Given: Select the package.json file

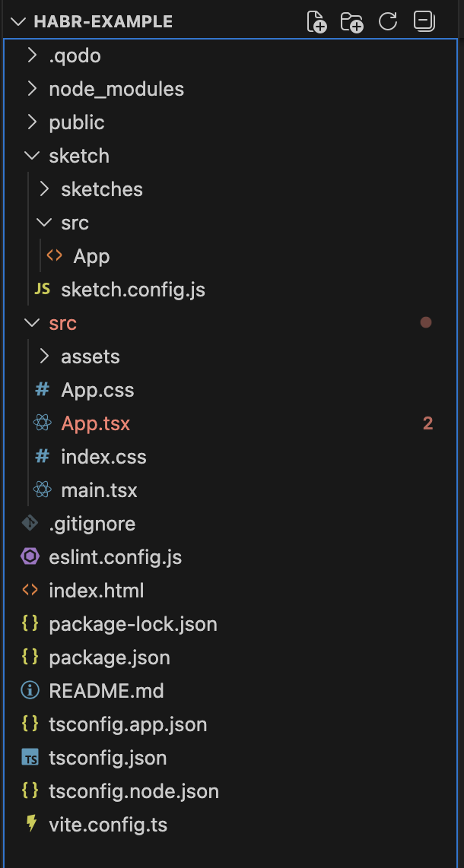Looking at the screenshot, I should pyautogui.click(x=109, y=657).
